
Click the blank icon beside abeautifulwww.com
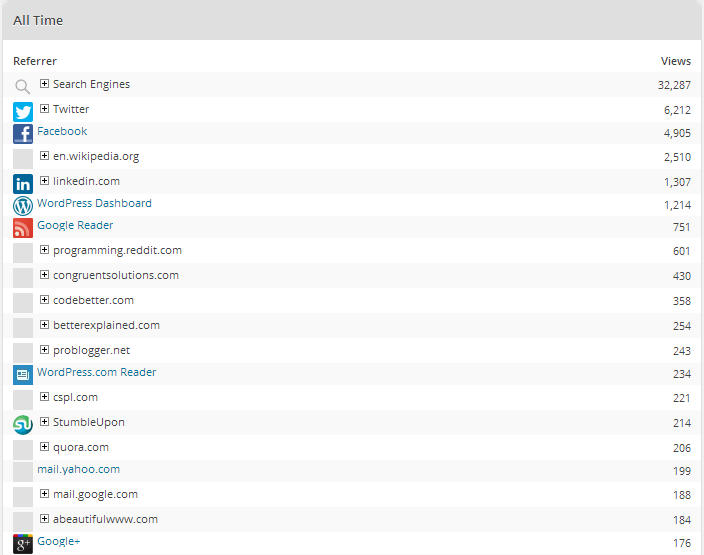(x=23, y=522)
